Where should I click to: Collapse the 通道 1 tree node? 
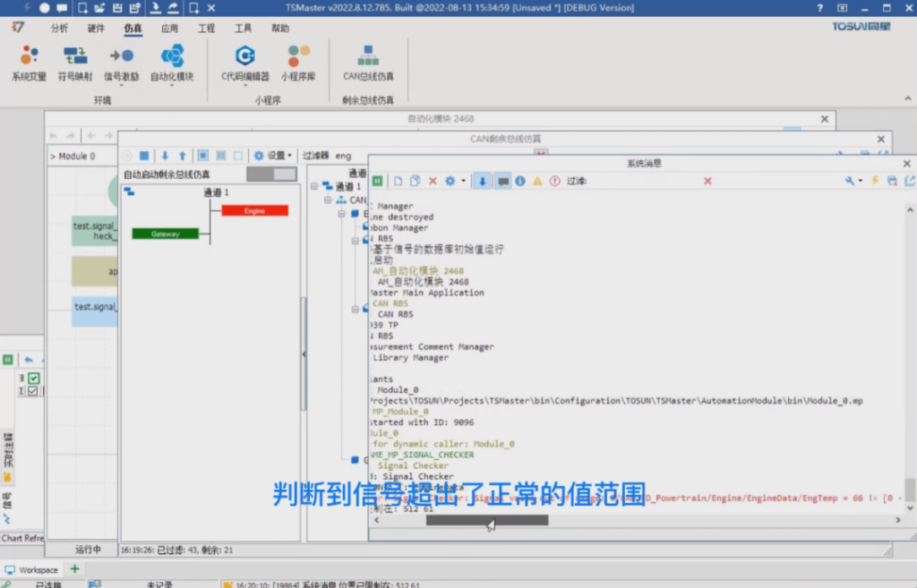click(x=314, y=186)
